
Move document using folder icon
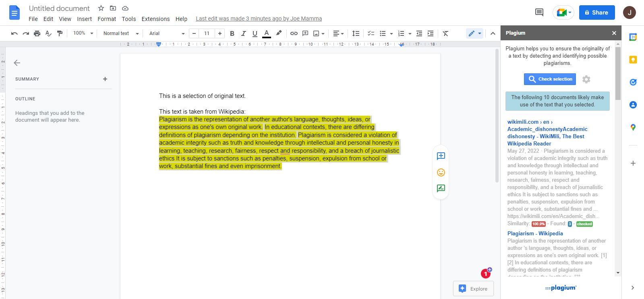click(113, 8)
